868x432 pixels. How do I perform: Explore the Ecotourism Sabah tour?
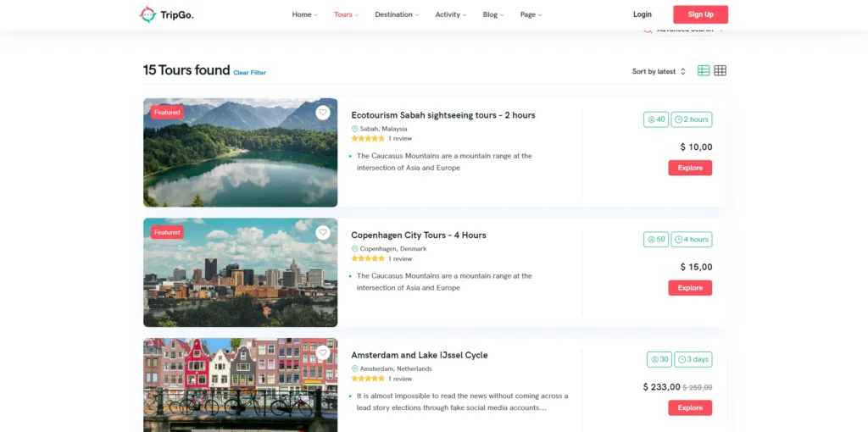pyautogui.click(x=690, y=168)
